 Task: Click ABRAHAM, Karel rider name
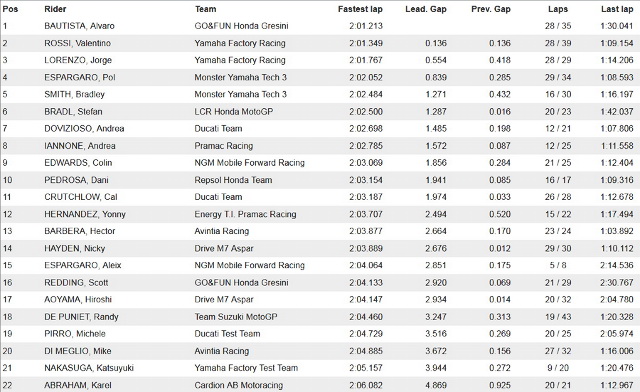click(x=78, y=385)
